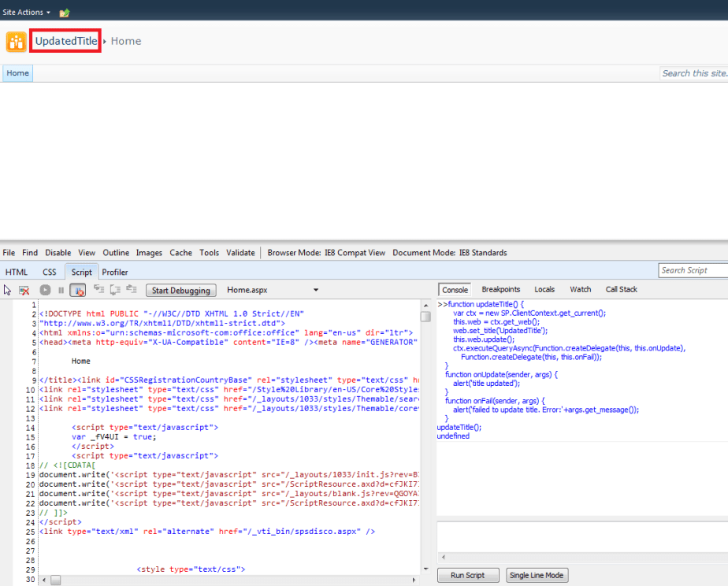Click the Run Script button

pyautogui.click(x=468, y=575)
